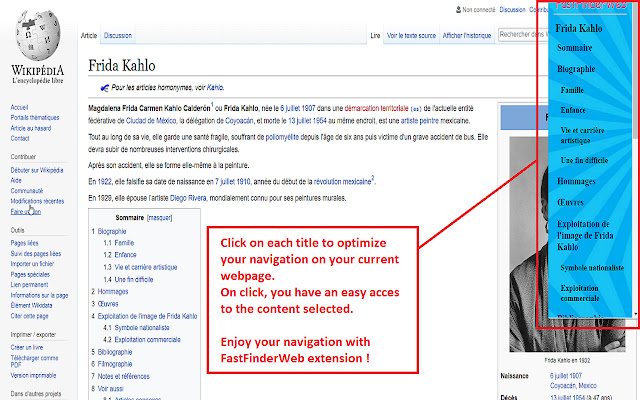Open Afficher l'historique tab
640x400 pixels.
[x=466, y=35]
